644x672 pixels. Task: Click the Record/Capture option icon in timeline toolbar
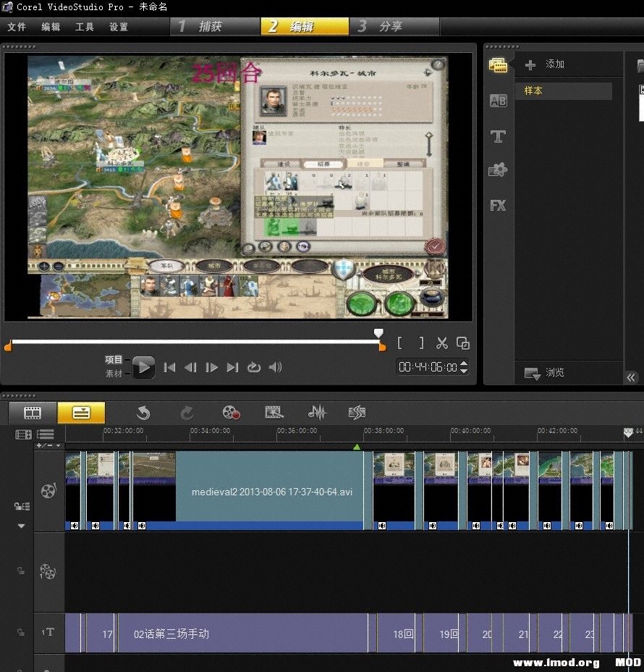click(231, 413)
